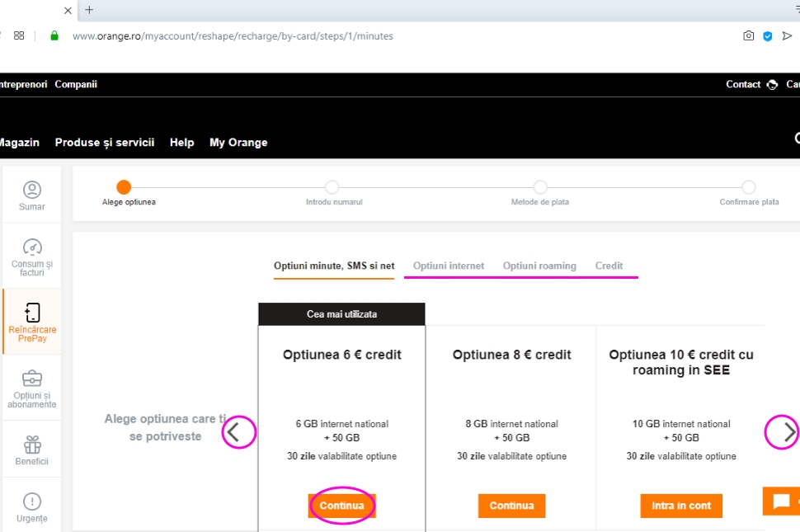Switch to the Optiuni roaming tab
Viewport: 800px width, 532px height.
click(539, 266)
